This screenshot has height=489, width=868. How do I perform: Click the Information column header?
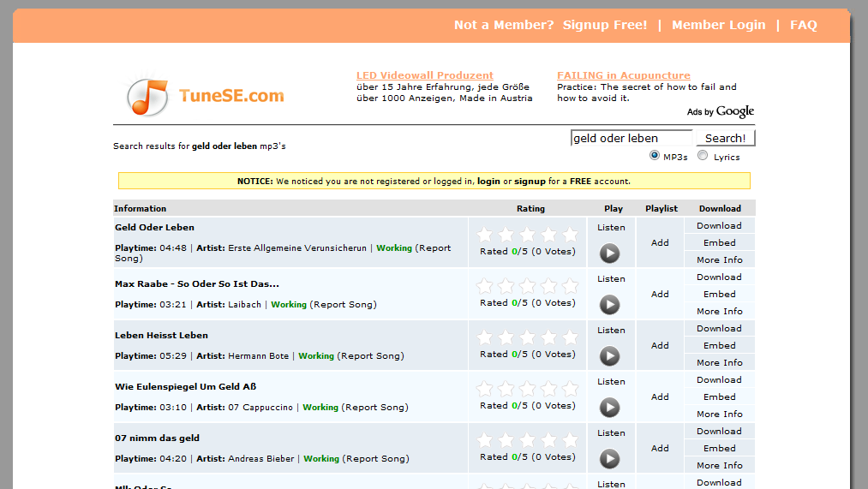pyautogui.click(x=140, y=209)
